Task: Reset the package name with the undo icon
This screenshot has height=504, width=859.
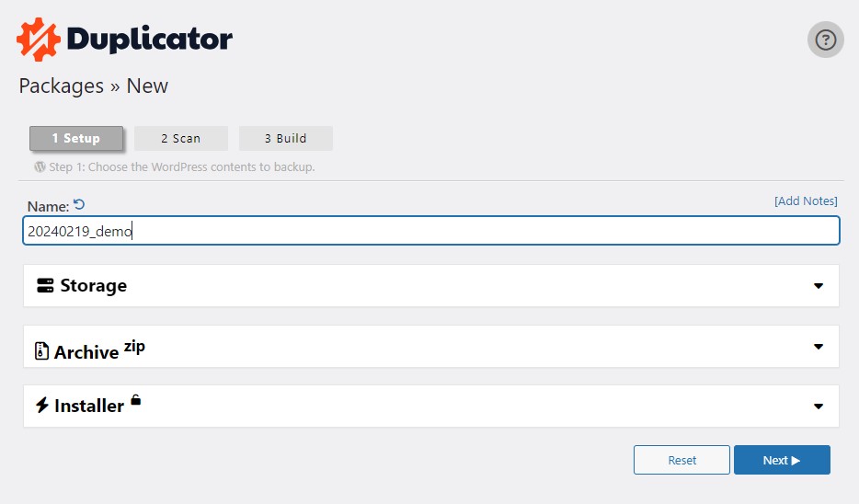Action: 79,205
